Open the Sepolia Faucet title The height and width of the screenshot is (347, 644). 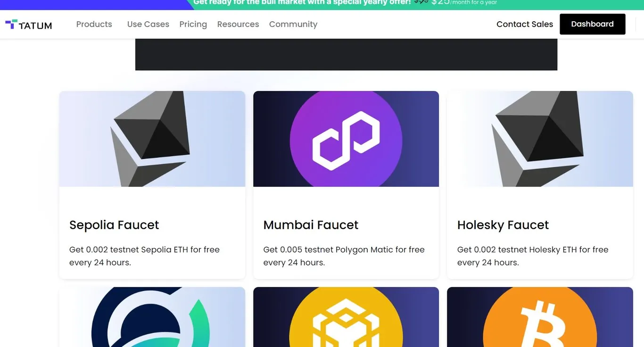(114, 225)
